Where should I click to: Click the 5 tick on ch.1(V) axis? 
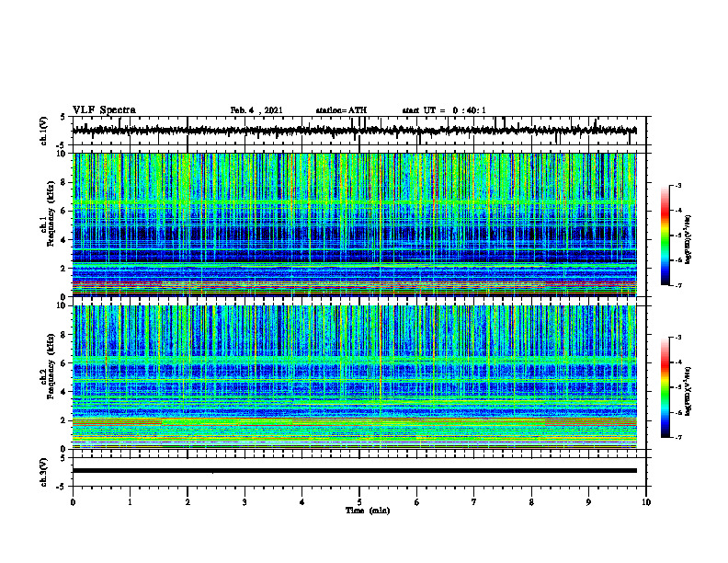[63, 117]
